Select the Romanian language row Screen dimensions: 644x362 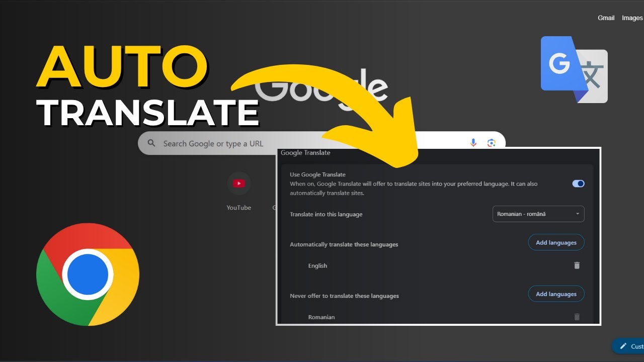(436, 317)
